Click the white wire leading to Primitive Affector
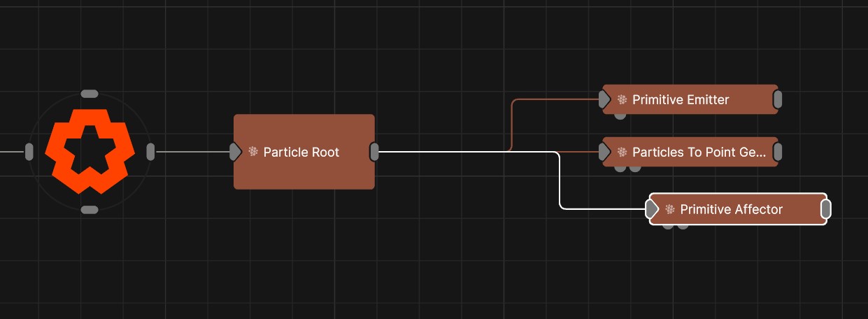This screenshot has width=868, height=319. point(560,182)
